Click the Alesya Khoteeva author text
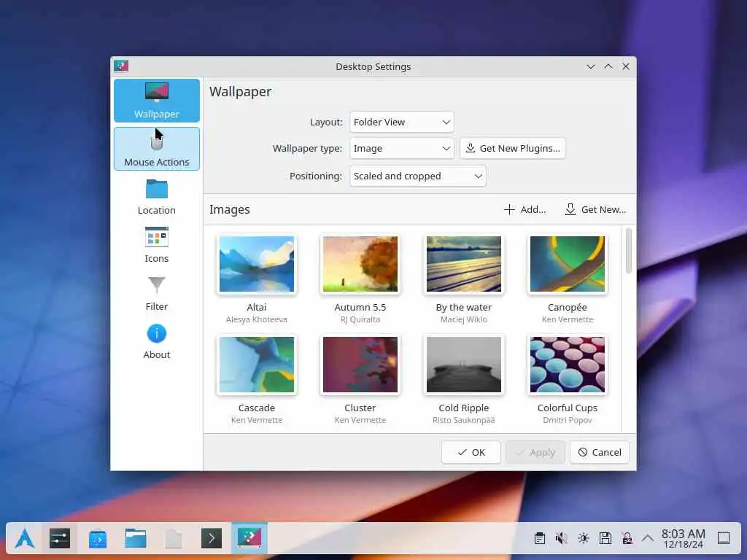The height and width of the screenshot is (560, 747). pos(257,319)
